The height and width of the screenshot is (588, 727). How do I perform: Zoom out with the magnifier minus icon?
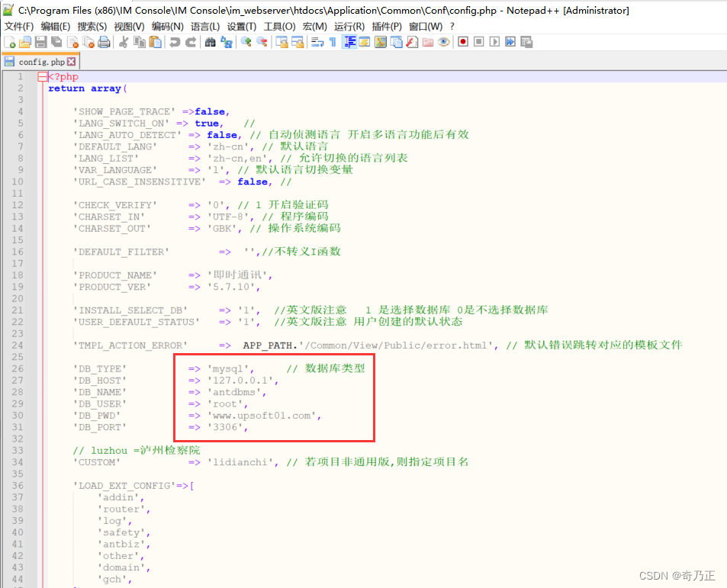[x=262, y=42]
